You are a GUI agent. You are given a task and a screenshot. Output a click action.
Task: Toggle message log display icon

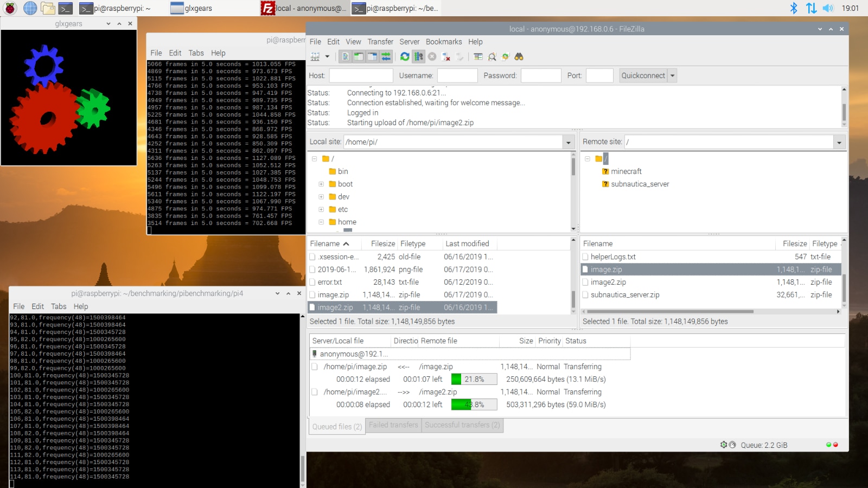click(x=345, y=56)
